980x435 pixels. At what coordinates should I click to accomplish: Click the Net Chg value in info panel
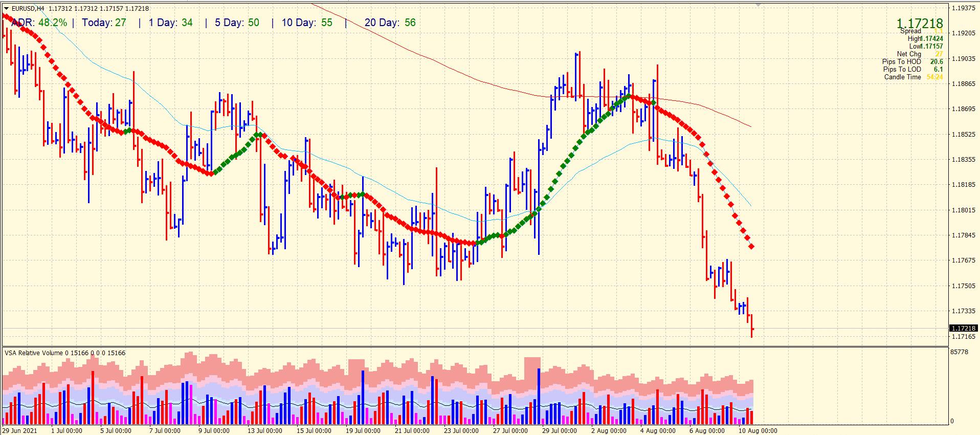939,54
